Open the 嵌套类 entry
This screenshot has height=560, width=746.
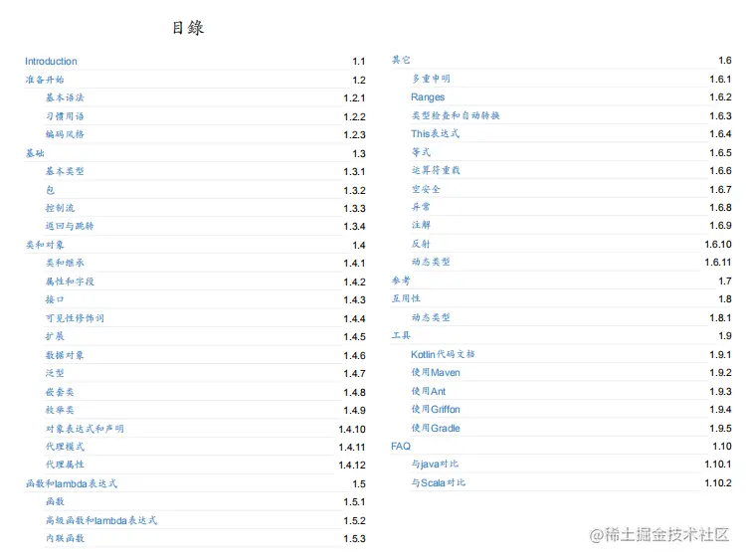60,392
